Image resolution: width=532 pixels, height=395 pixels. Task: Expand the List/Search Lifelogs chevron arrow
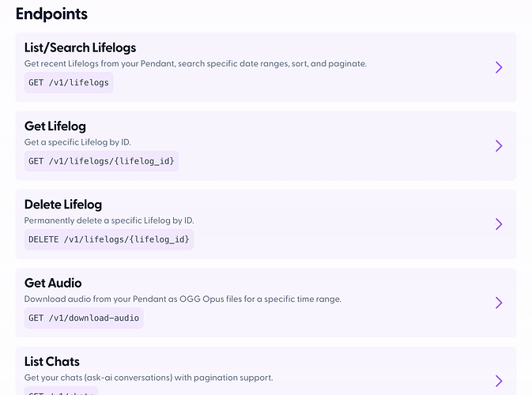pos(499,67)
